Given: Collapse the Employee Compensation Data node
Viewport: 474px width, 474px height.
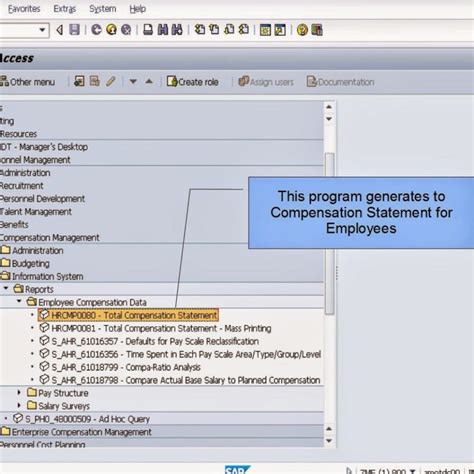Looking at the screenshot, I should click(19, 301).
